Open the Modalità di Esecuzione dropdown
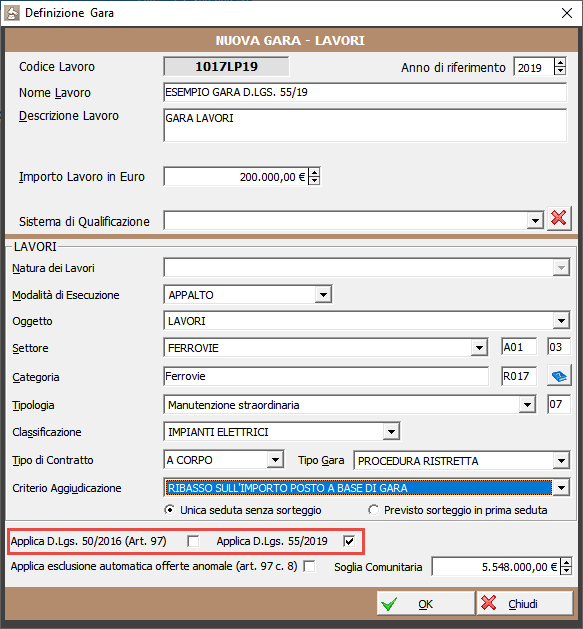The image size is (583, 629). (323, 295)
